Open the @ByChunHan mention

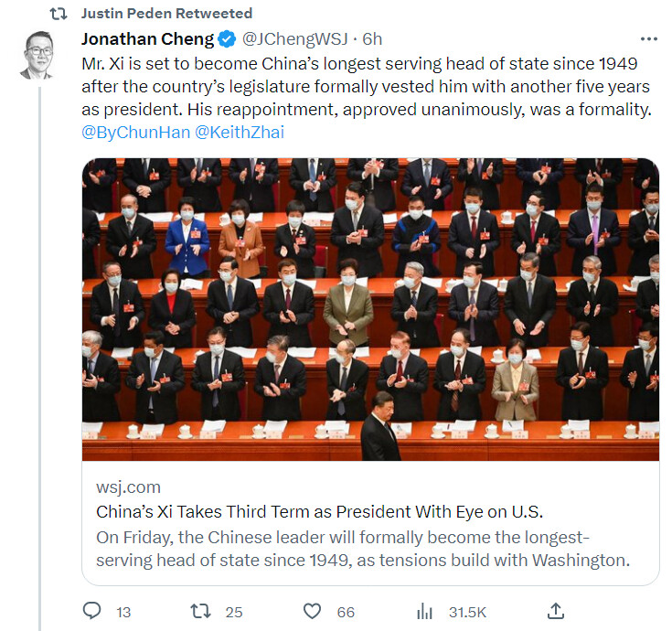(x=136, y=132)
